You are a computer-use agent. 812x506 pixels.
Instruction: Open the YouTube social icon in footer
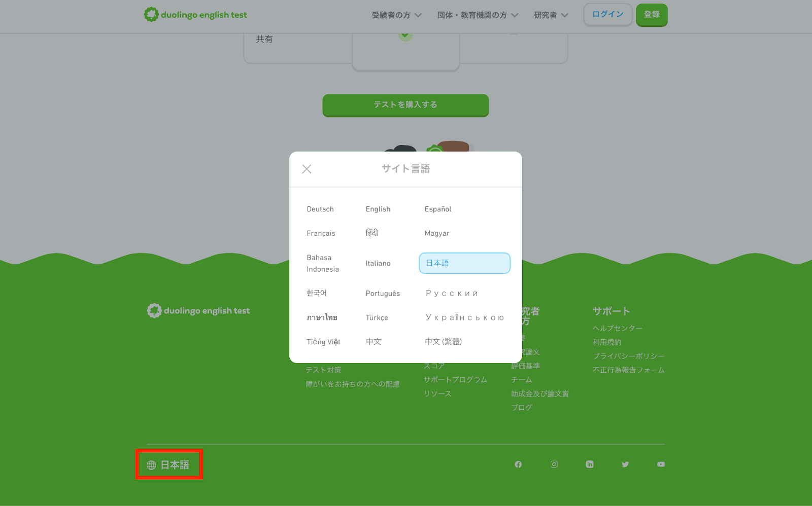pos(661,464)
